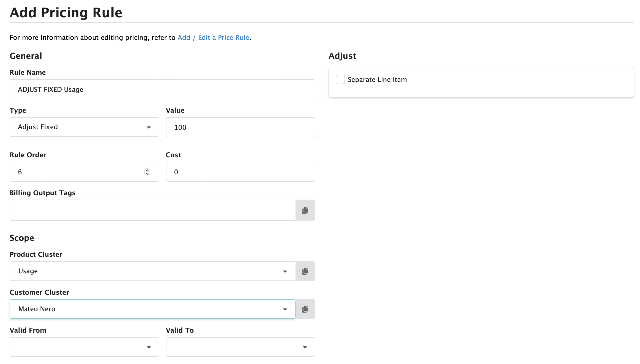Image resolution: width=640 pixels, height=364 pixels.
Task: Enable the Separate Line Item checkbox
Action: (x=340, y=79)
